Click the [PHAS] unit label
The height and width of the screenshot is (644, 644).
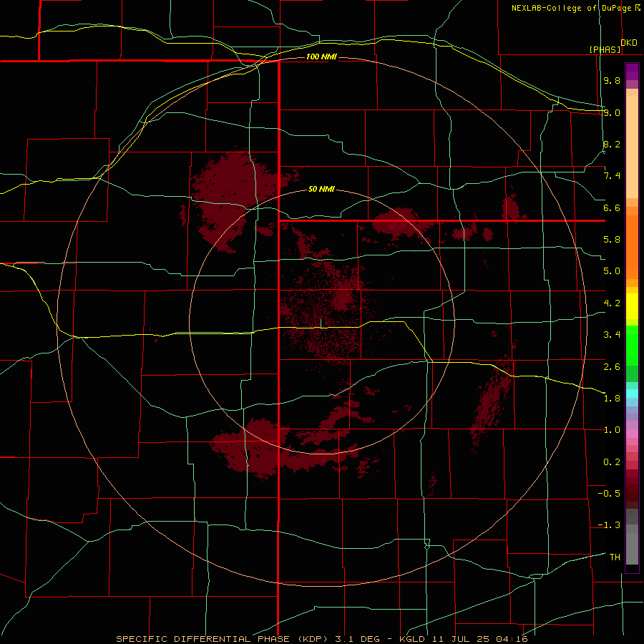pyautogui.click(x=605, y=49)
